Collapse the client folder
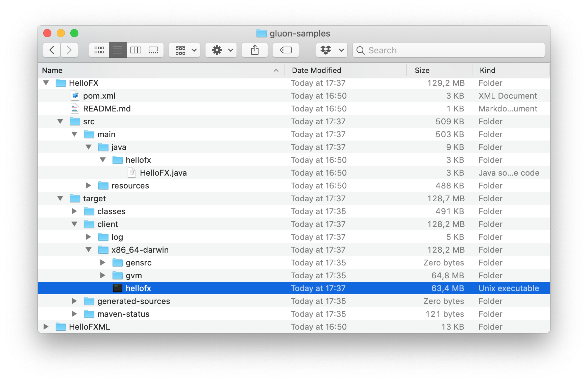This screenshot has height=383, width=588. click(x=75, y=224)
